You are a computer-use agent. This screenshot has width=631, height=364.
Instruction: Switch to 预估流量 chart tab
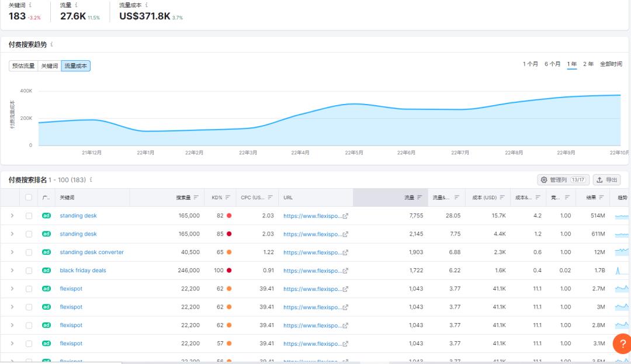point(23,66)
